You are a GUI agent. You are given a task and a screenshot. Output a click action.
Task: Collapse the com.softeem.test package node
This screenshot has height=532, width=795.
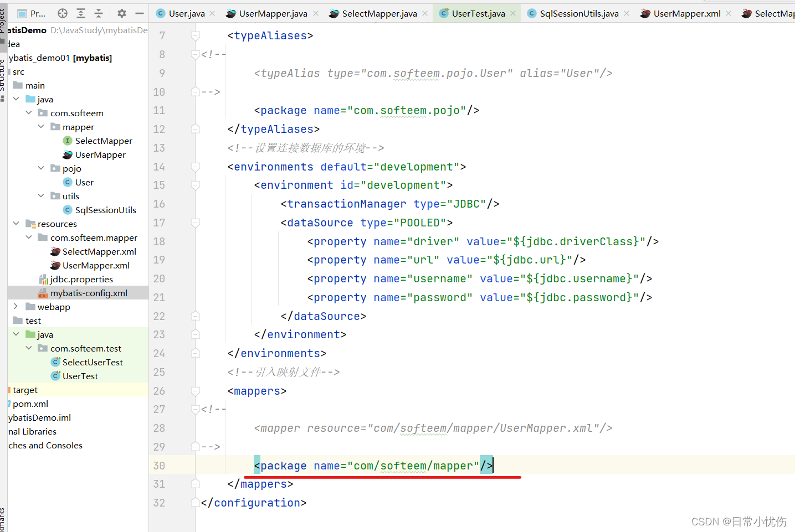pyautogui.click(x=29, y=348)
